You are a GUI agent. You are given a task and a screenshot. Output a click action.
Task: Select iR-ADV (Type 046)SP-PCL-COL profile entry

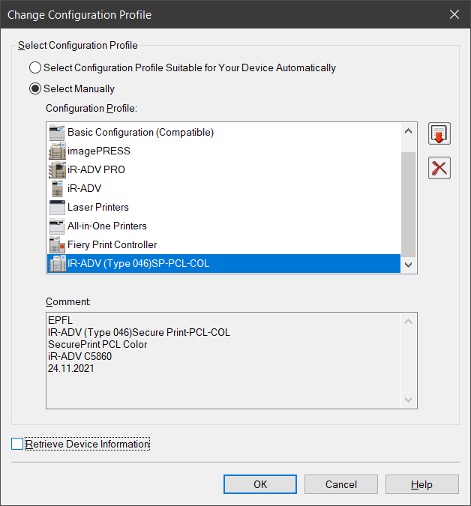pos(224,263)
